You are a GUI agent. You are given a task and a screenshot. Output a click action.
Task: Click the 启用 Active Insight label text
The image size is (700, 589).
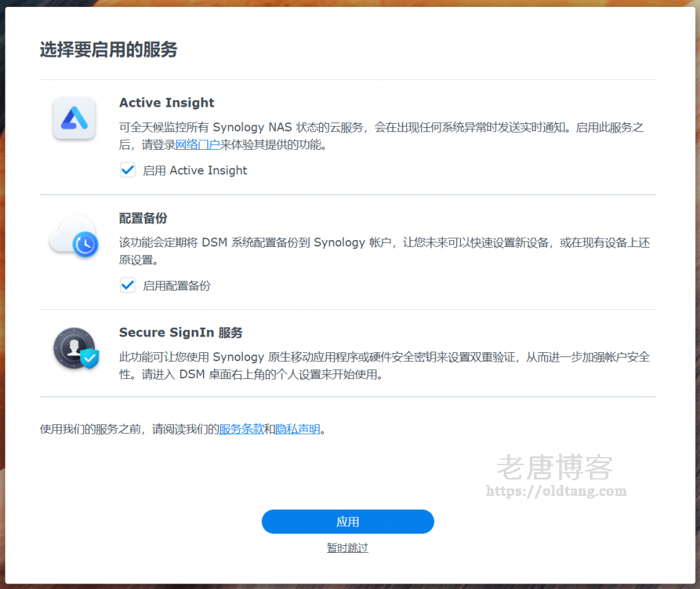(x=195, y=170)
